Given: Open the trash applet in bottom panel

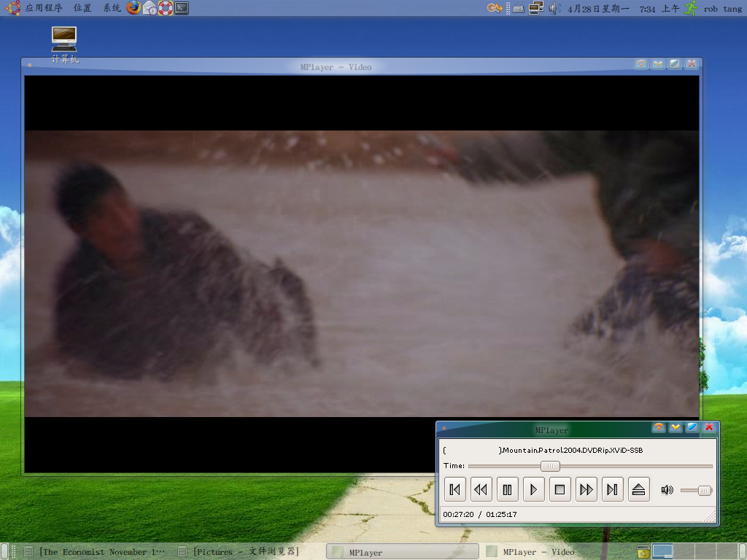Looking at the screenshot, I should 643,551.
